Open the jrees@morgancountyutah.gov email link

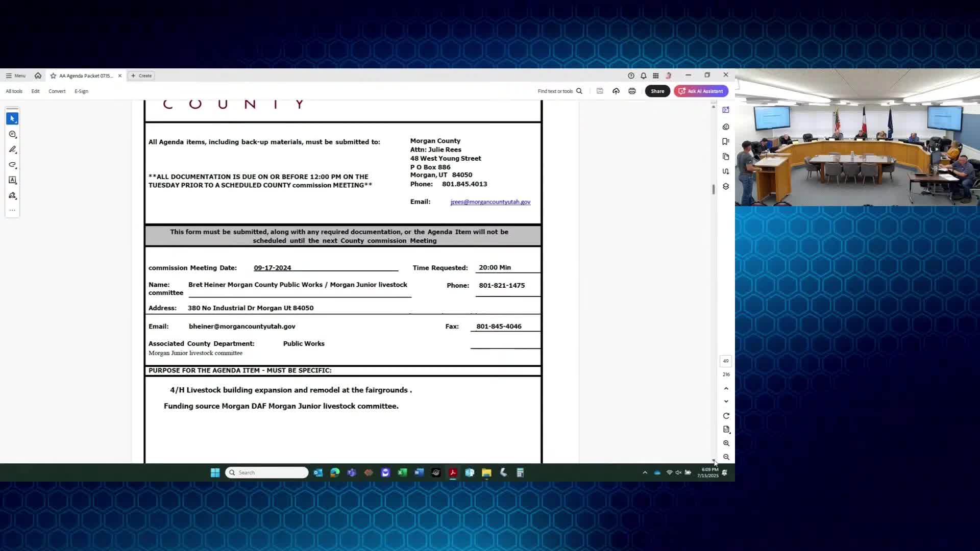pos(490,202)
